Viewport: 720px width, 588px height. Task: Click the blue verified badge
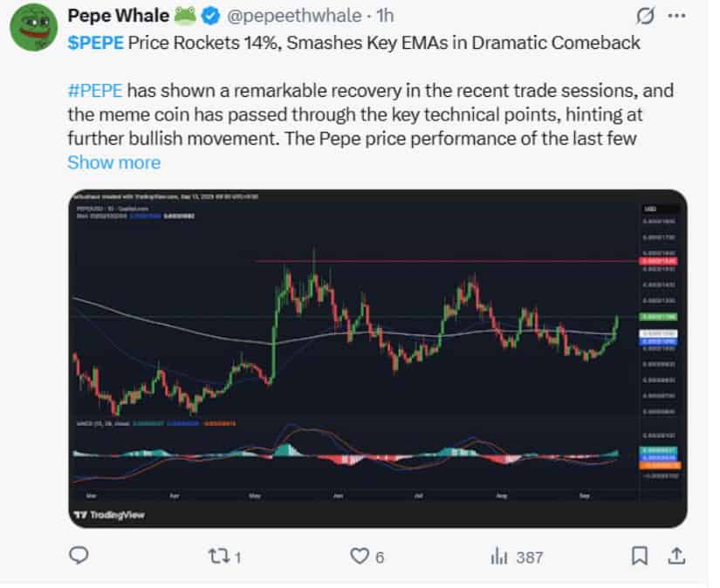point(211,16)
